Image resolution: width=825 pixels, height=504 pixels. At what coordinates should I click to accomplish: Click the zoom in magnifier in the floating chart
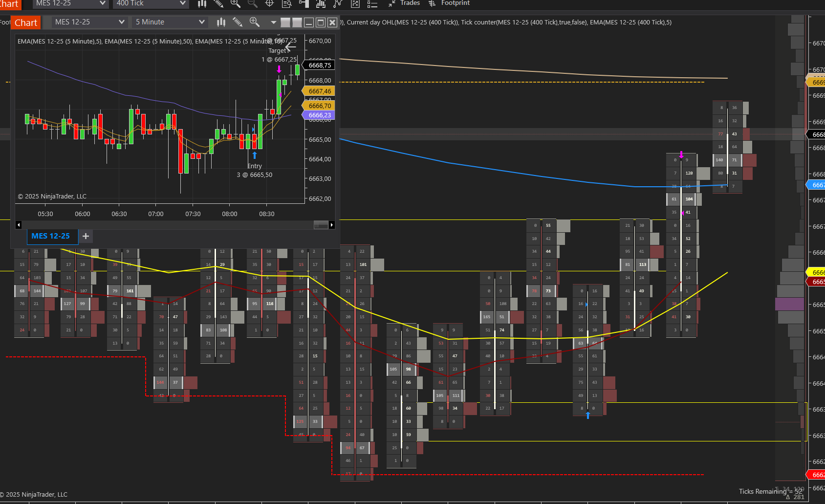point(254,22)
